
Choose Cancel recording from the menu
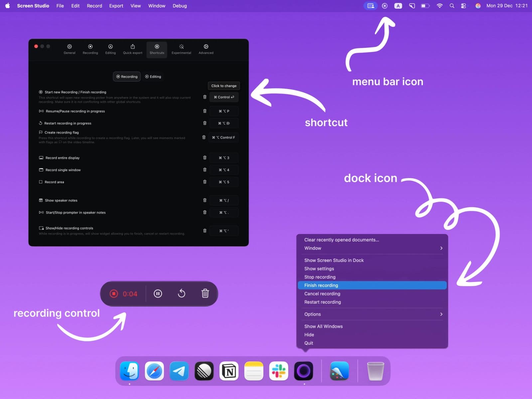click(x=322, y=294)
